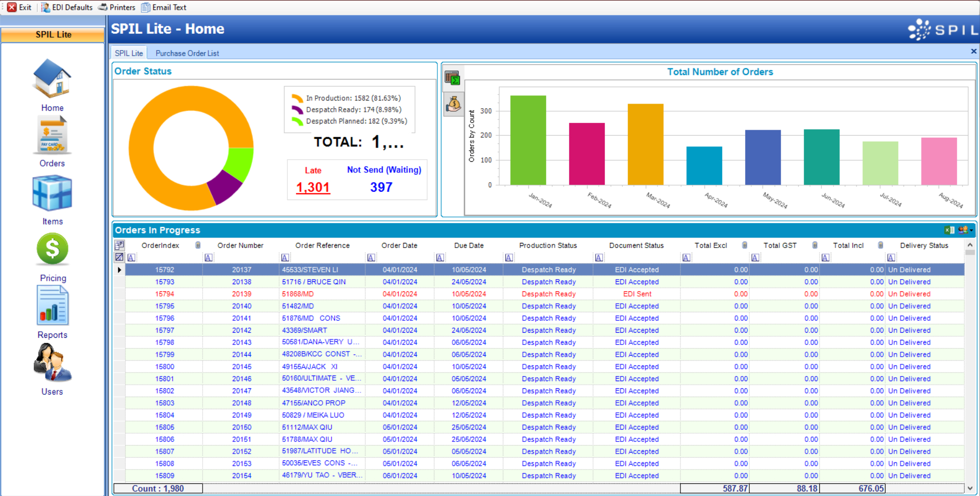Select order reference 47156/ANCO PROP
Viewport: 980px width, 496px height.
[x=313, y=403]
